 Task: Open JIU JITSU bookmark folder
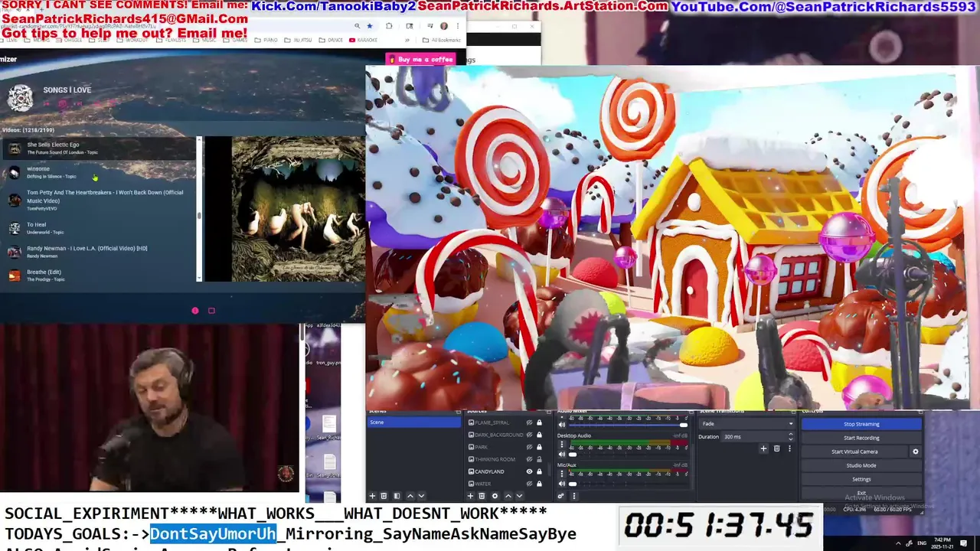click(297, 40)
